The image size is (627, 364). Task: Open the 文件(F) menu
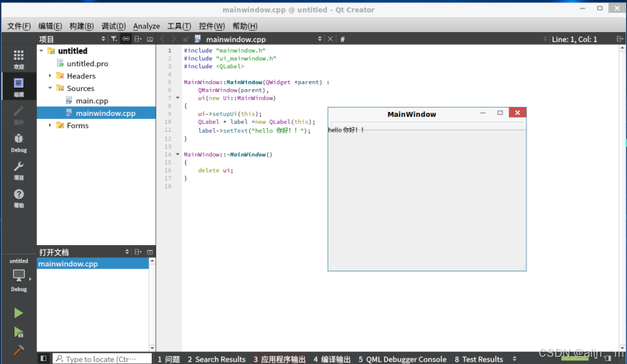click(x=19, y=26)
